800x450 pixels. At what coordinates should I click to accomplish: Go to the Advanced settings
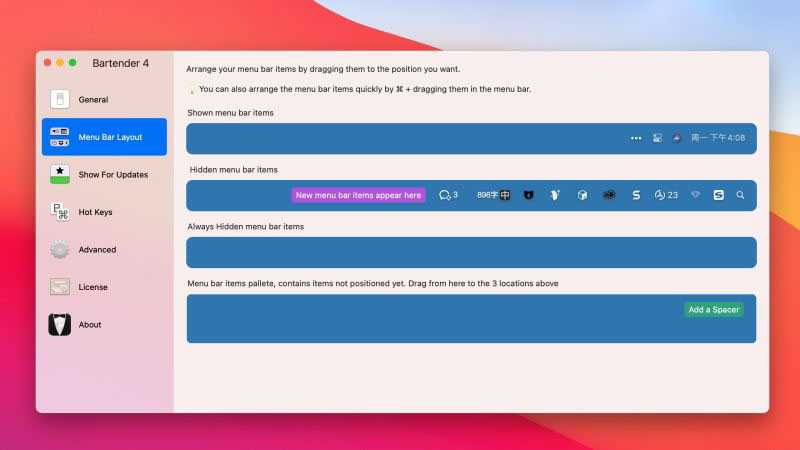[x=97, y=250]
